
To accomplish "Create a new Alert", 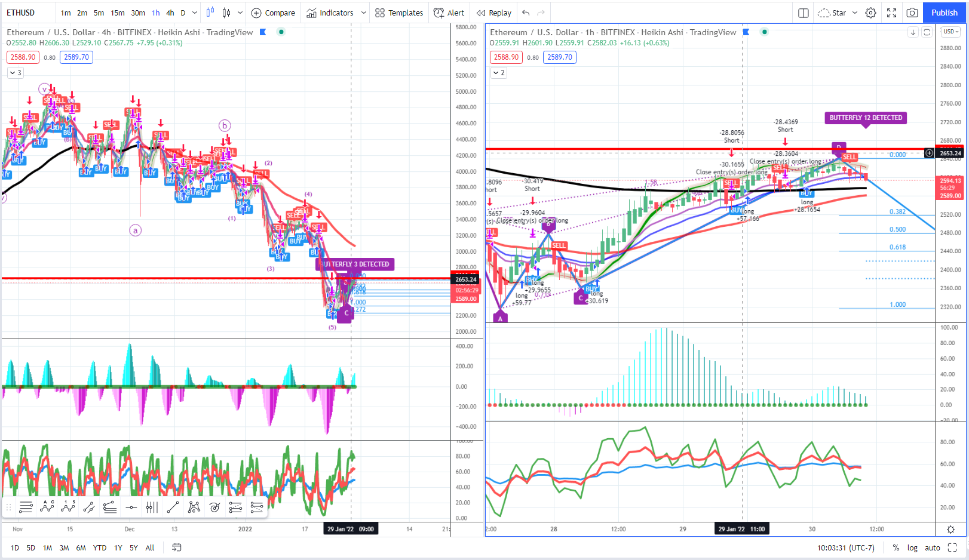I will coord(449,13).
